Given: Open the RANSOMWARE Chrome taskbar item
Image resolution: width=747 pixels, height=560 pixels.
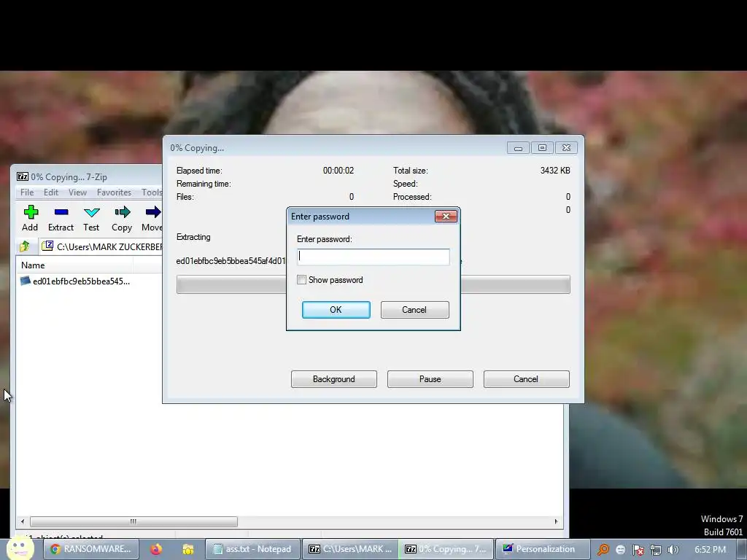Looking at the screenshot, I should click(91, 549).
